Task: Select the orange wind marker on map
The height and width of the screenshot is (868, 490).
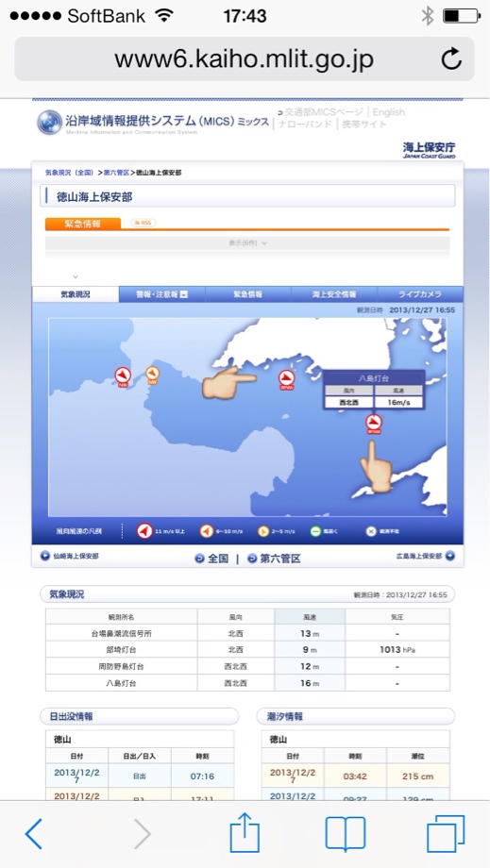Action: [x=152, y=375]
